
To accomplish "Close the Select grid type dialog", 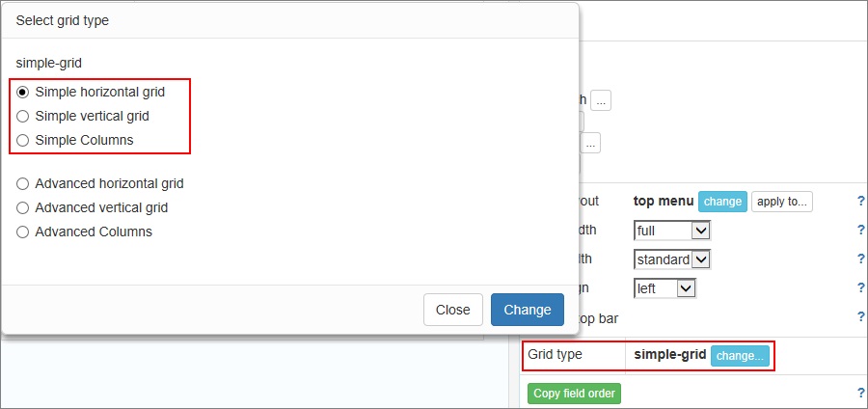I will click(x=452, y=310).
